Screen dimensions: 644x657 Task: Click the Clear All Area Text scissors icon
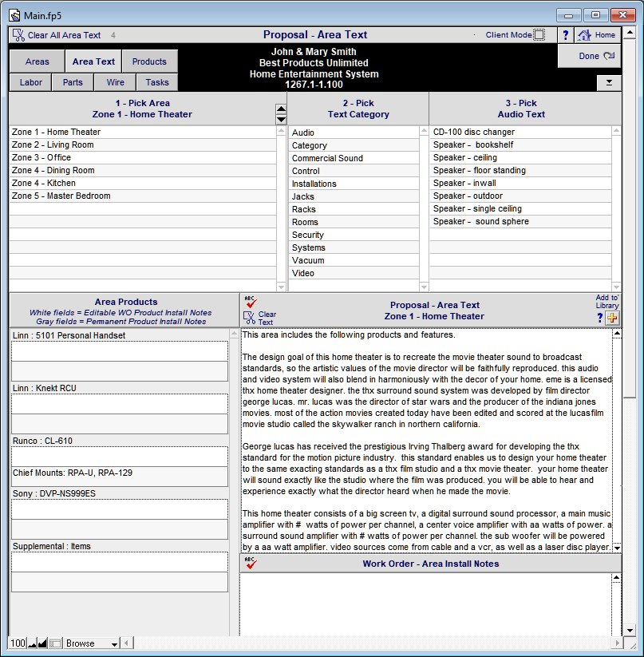pos(18,35)
